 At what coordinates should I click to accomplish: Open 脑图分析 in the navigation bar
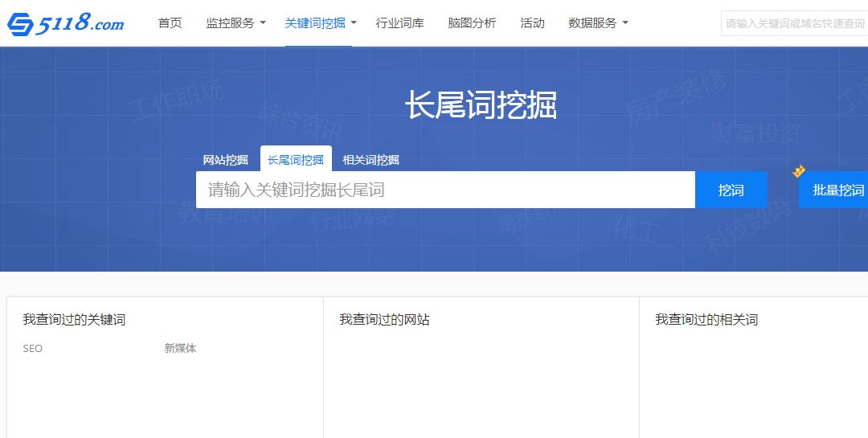tap(473, 23)
